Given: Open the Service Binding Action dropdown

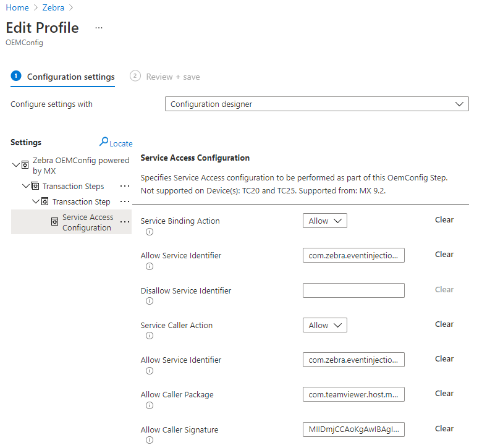Looking at the screenshot, I should pos(324,221).
